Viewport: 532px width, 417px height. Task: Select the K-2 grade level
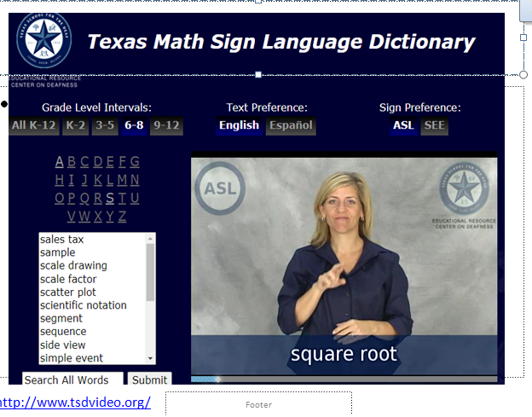click(x=76, y=126)
